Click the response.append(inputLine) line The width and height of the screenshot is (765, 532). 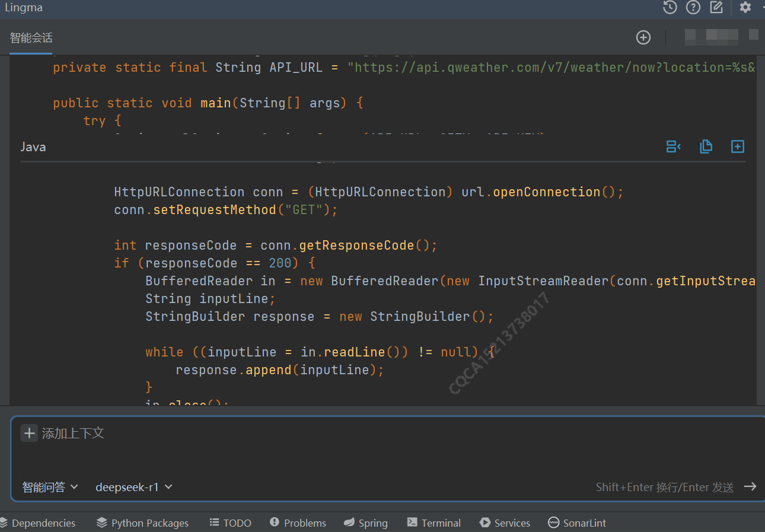pos(280,370)
